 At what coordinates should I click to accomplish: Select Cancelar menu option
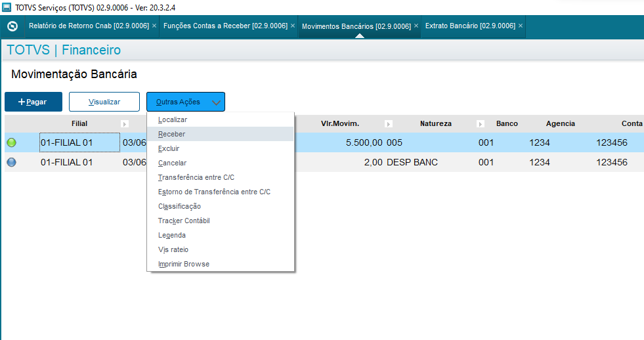coord(221,163)
